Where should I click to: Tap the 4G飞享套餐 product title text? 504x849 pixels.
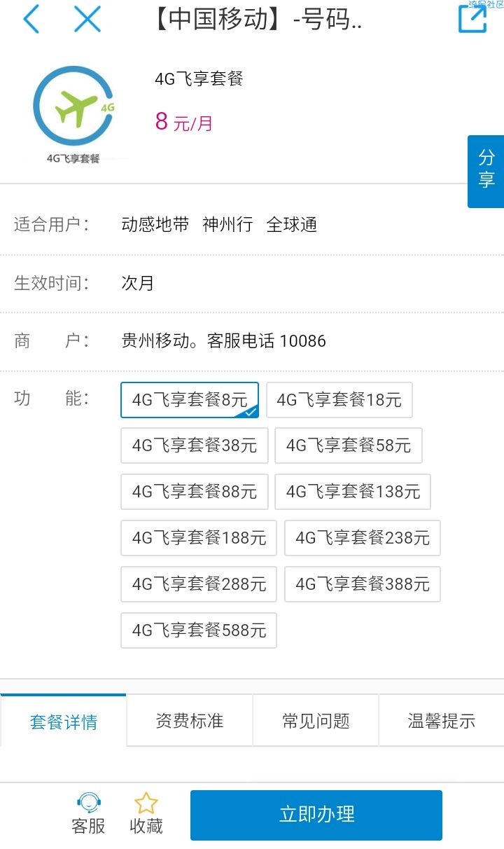click(199, 79)
